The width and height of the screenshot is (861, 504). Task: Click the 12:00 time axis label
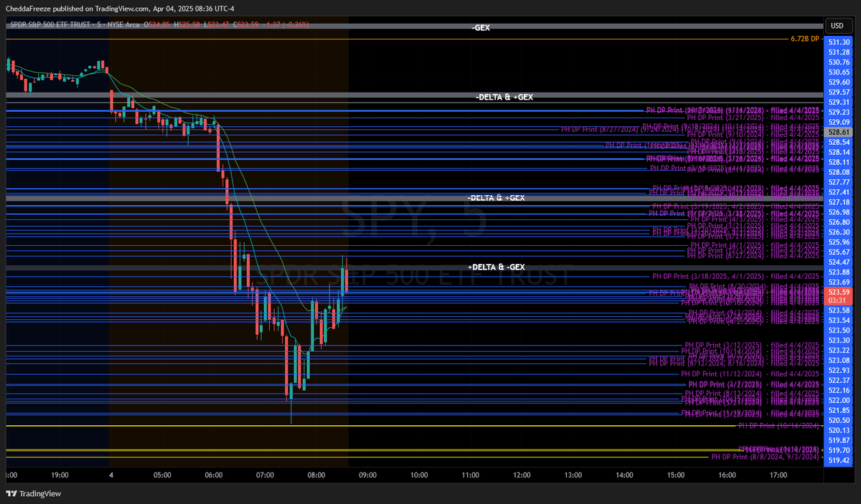(x=522, y=475)
